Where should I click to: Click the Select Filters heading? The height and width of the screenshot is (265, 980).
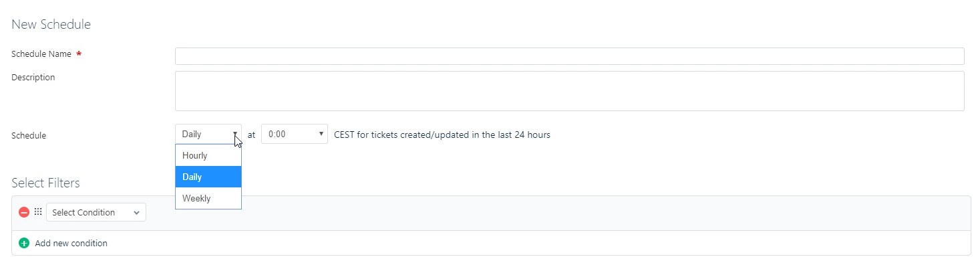pos(45,183)
